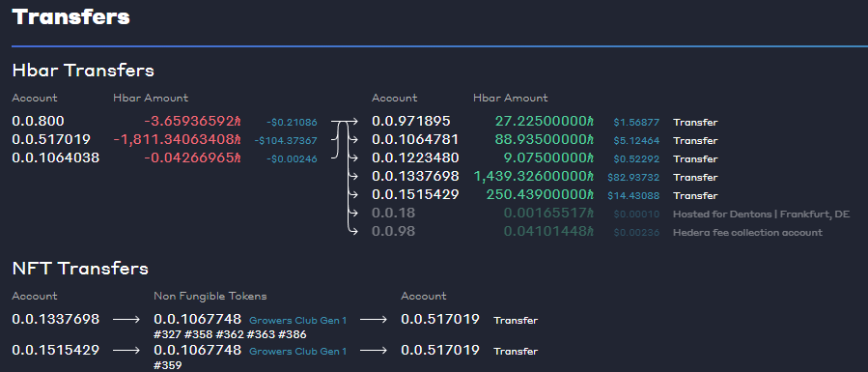The height and width of the screenshot is (372, 868).
Task: Select the -3.65936592 hbar amount
Action: click(193, 121)
